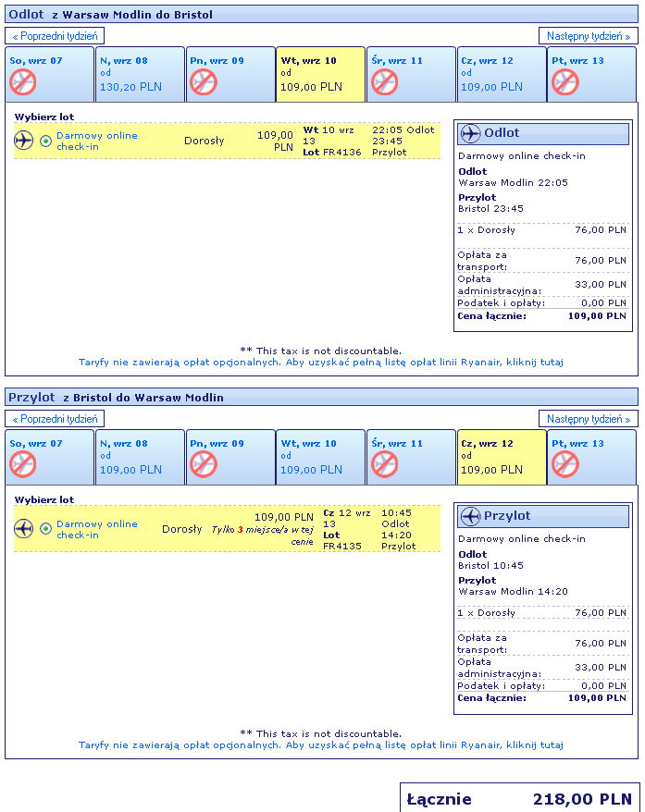Click 'Warsaw Modlin 22:05' in Odlot summary

(x=513, y=182)
